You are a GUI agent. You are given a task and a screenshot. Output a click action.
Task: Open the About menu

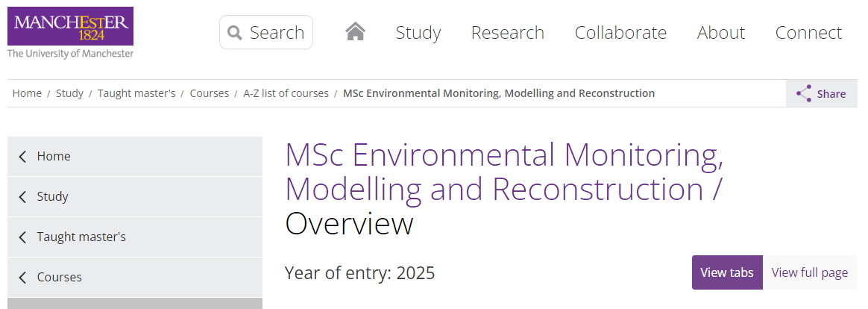pyautogui.click(x=721, y=33)
